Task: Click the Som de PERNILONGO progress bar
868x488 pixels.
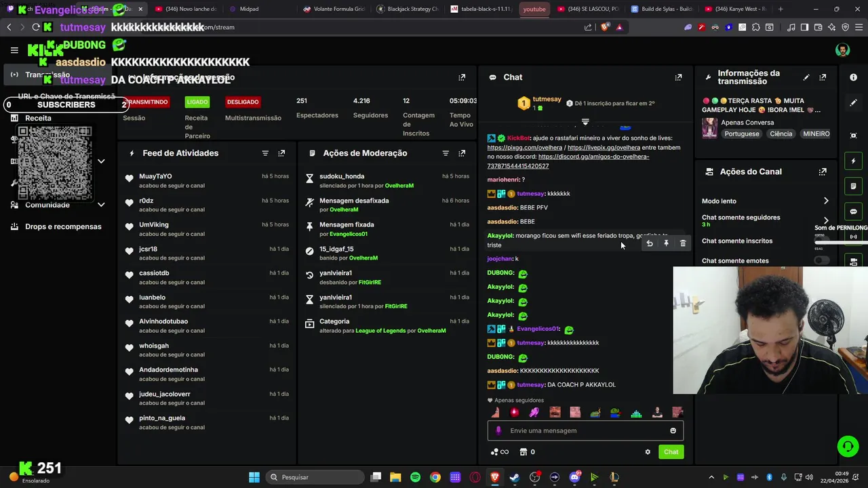Action: click(841, 241)
